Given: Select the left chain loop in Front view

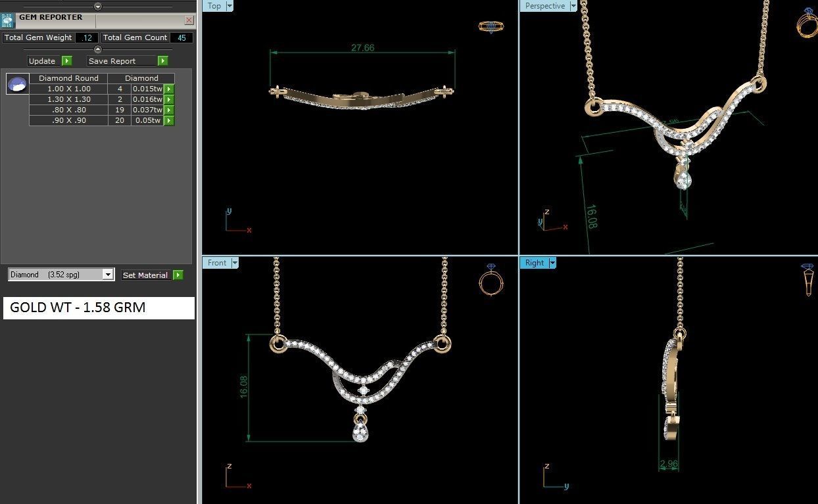Looking at the screenshot, I should (x=277, y=344).
